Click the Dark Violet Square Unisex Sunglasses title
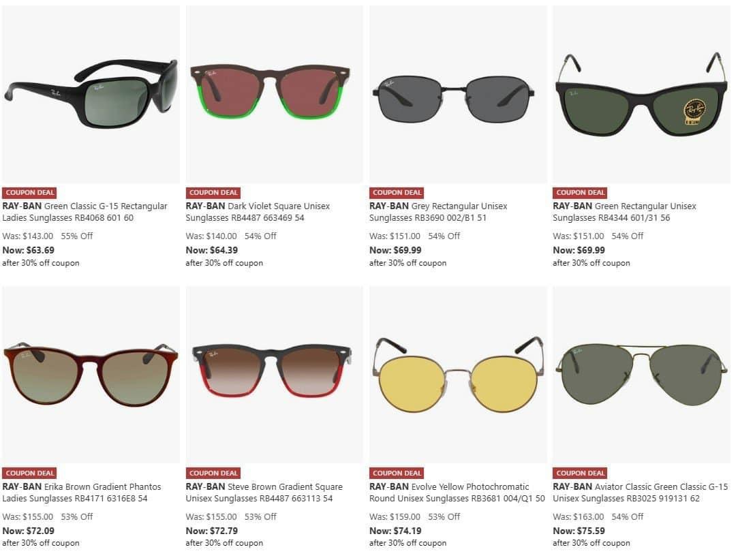 tap(258, 212)
